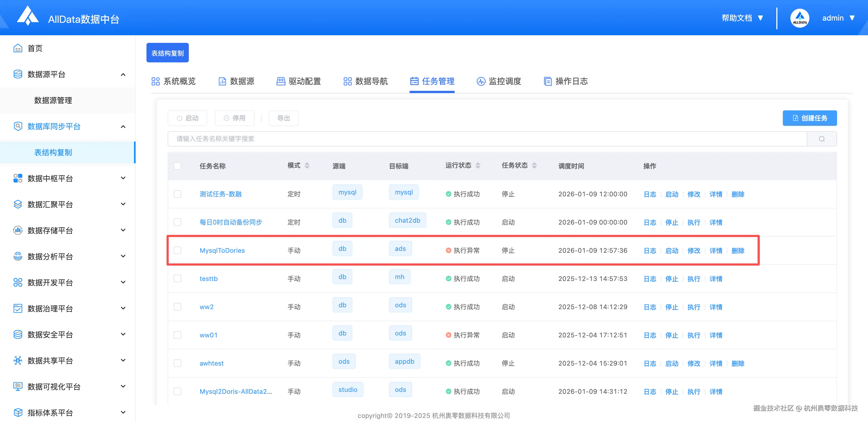
Task: Open the 帮助文档 dropdown
Action: (x=742, y=18)
